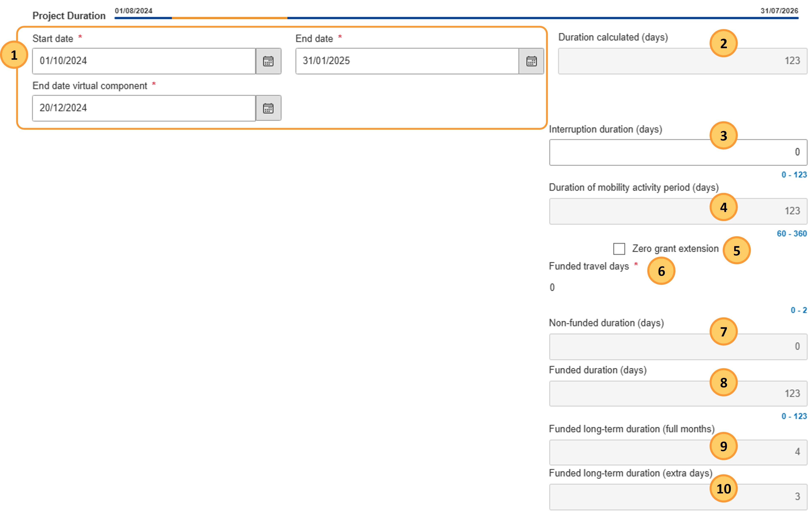This screenshot has height=514, width=812.
Task: Click into the End date field
Action: (407, 61)
